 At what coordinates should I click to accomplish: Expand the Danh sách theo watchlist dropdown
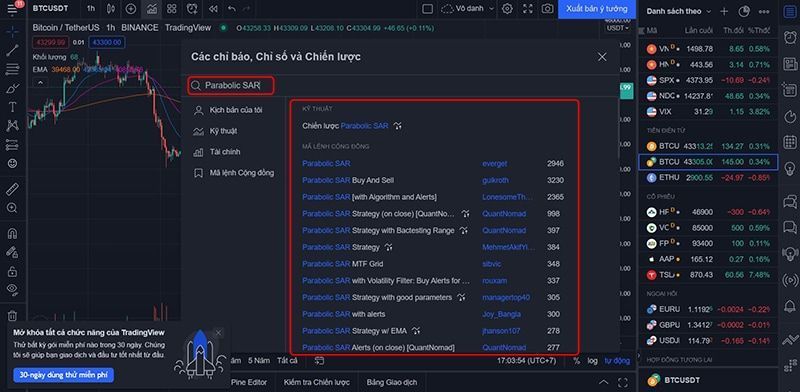coord(679,11)
